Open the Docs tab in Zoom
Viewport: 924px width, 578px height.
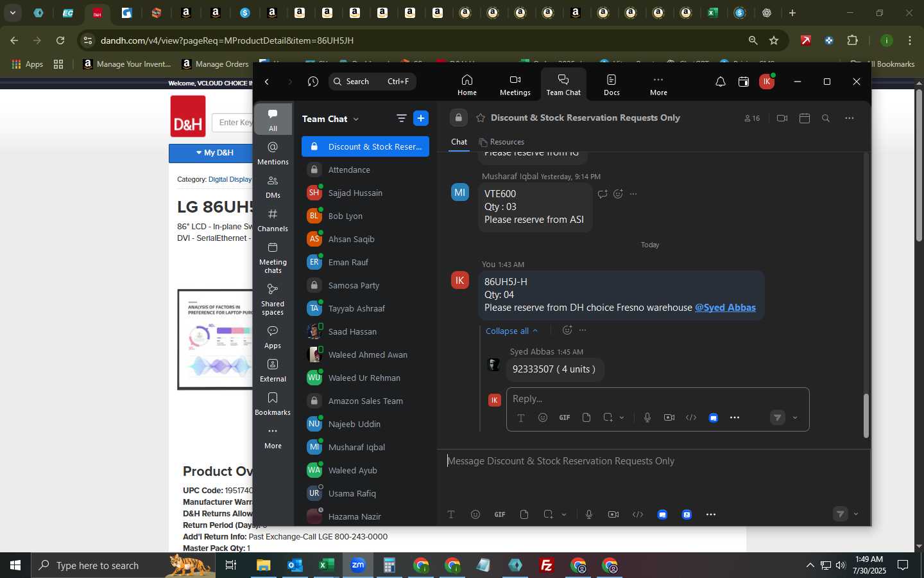point(612,85)
